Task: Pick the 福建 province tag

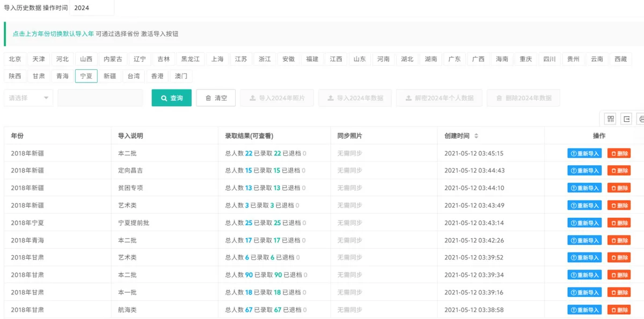Action: [312, 59]
